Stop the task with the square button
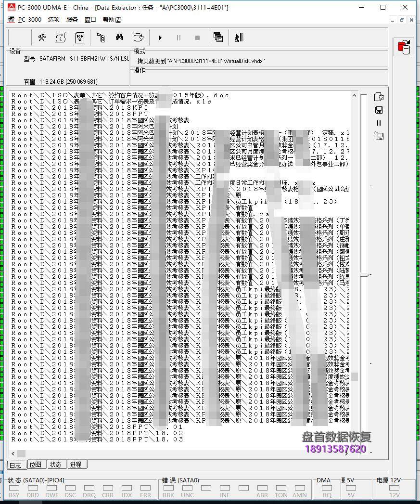420x504 pixels. pyautogui.click(x=197, y=38)
